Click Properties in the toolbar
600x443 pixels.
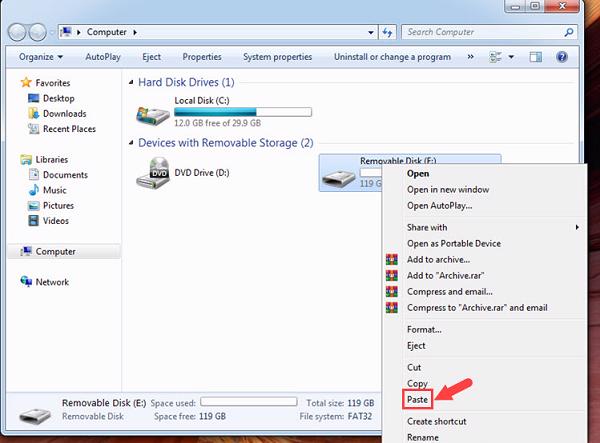coord(202,57)
